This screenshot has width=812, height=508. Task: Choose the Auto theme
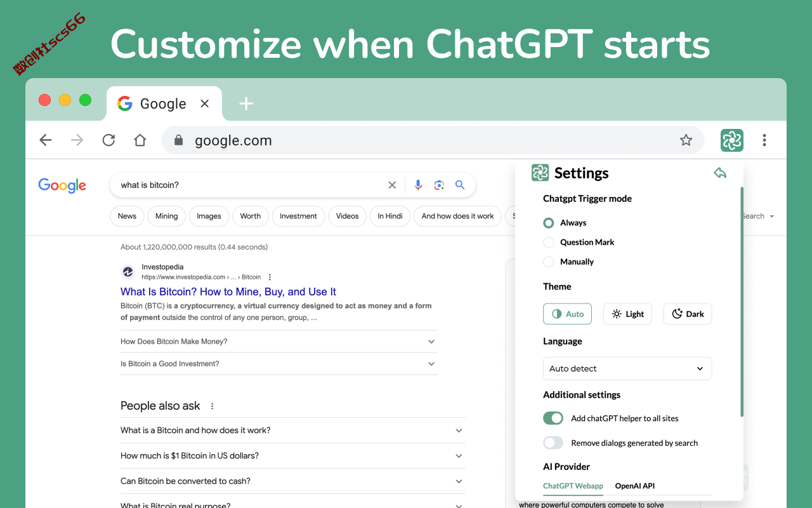click(x=567, y=314)
